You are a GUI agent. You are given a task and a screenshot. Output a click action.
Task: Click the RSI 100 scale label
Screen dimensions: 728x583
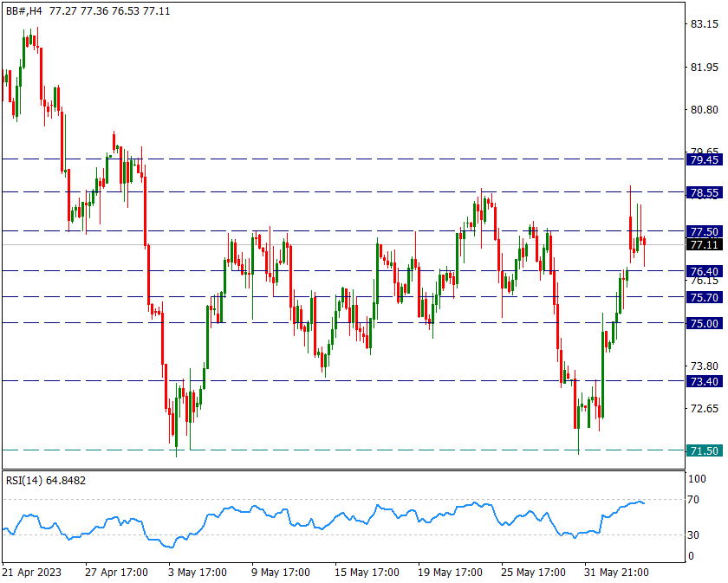697,478
